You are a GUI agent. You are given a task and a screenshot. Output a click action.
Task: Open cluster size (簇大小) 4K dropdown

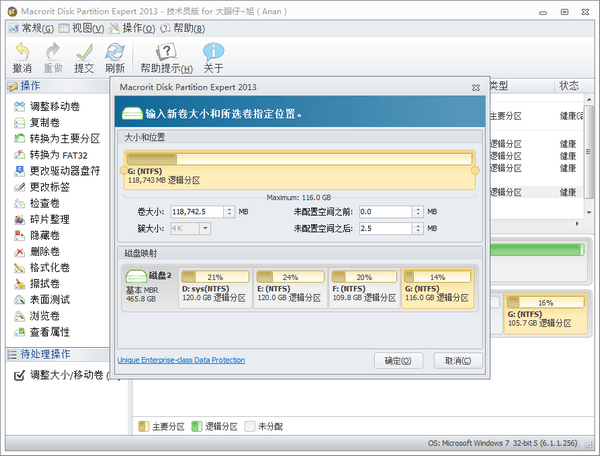tap(205, 229)
